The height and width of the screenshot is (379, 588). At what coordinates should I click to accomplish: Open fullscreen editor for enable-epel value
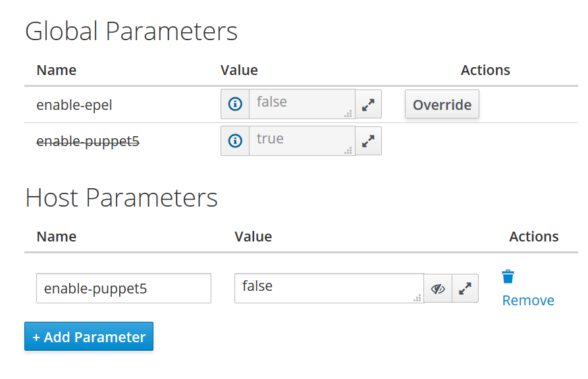[x=369, y=104]
